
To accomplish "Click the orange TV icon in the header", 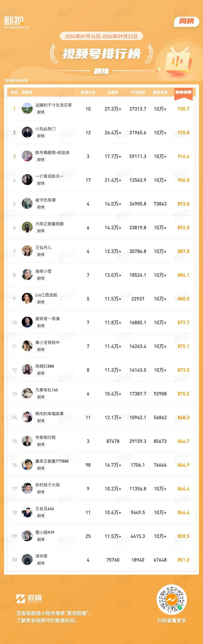I will 178,60.
